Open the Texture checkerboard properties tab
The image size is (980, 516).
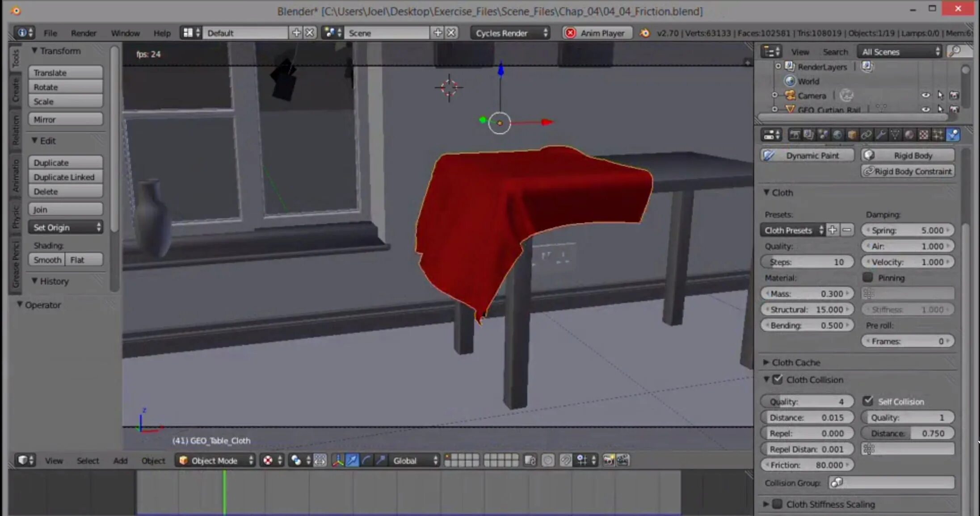[923, 135]
